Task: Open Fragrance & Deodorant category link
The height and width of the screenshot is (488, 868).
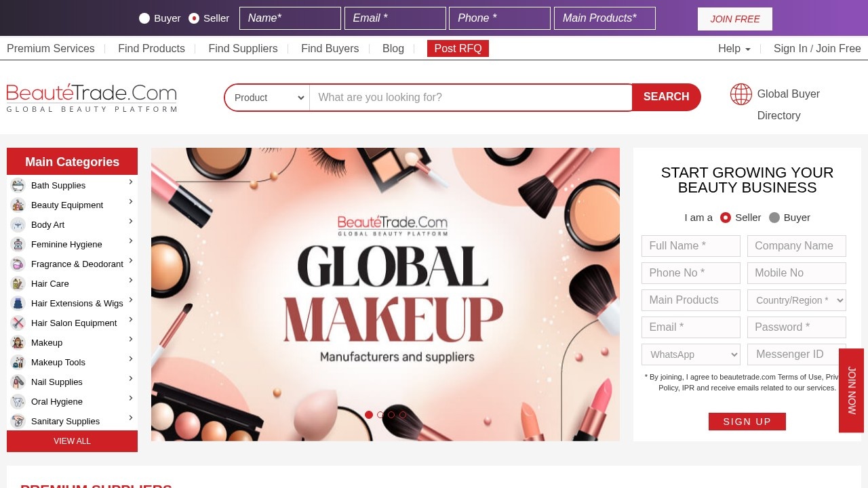Action: coord(77,264)
